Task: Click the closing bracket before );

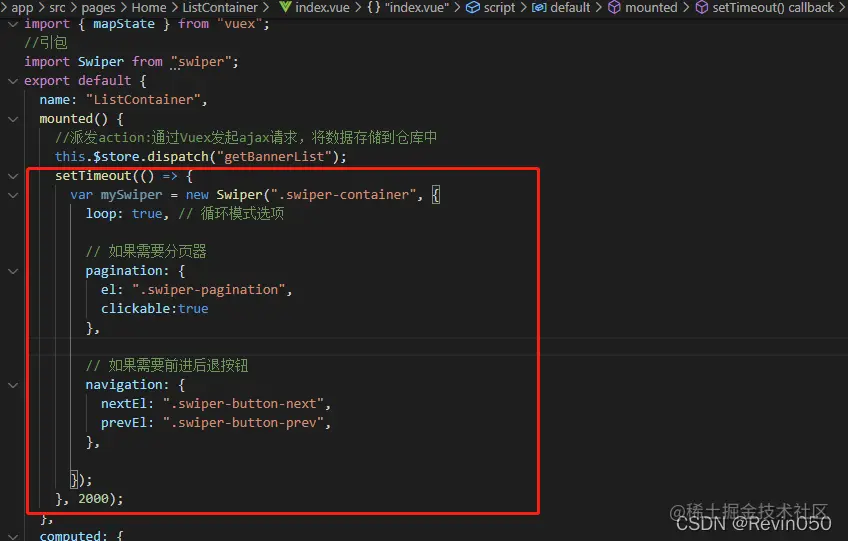Action: [x=74, y=479]
